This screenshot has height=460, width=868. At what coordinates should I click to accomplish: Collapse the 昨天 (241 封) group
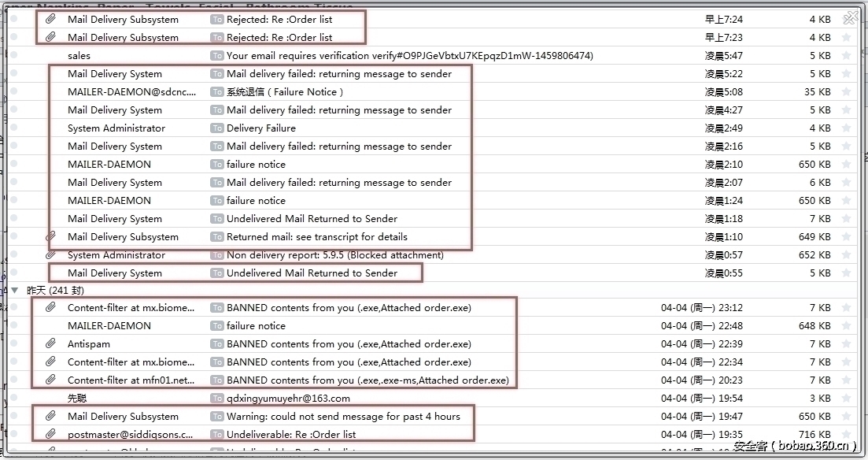click(15, 291)
